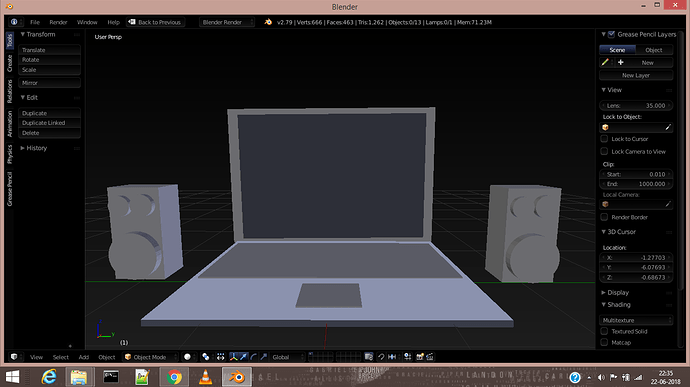This screenshot has height=387, width=690.
Task: Open the 3D View editor type icon
Action: pyautogui.click(x=14, y=357)
